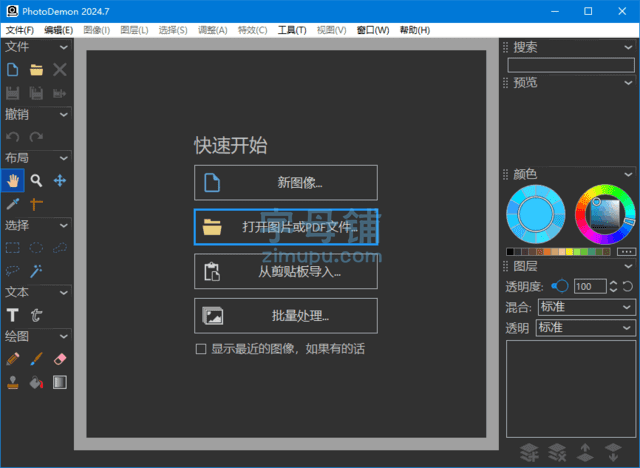
Task: Click the search input field
Action: 571,65
